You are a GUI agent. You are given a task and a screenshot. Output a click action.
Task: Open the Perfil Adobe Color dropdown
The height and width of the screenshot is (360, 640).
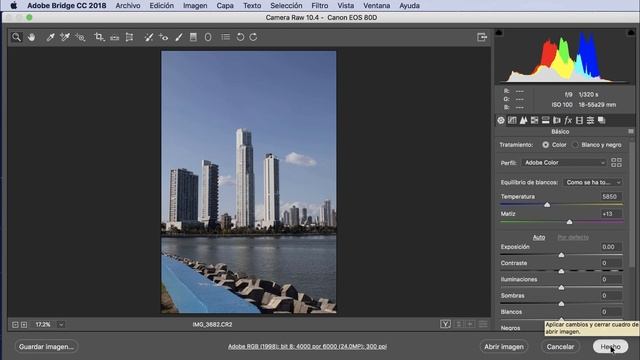tap(564, 162)
